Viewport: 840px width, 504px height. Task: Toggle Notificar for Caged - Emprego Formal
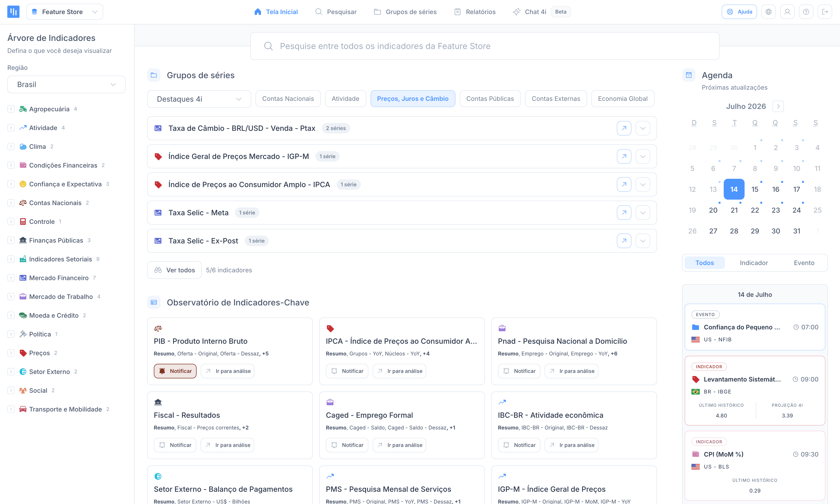(347, 445)
